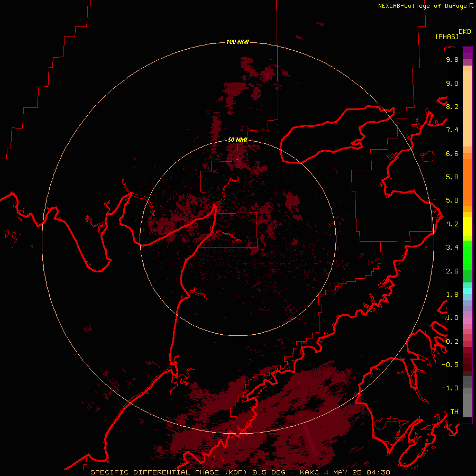Click the cyan segment of color bar

coord(467,291)
